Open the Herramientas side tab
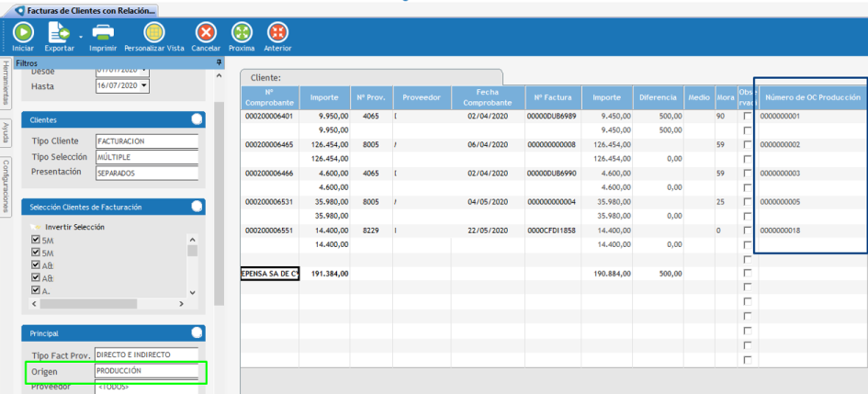 (x=6, y=84)
